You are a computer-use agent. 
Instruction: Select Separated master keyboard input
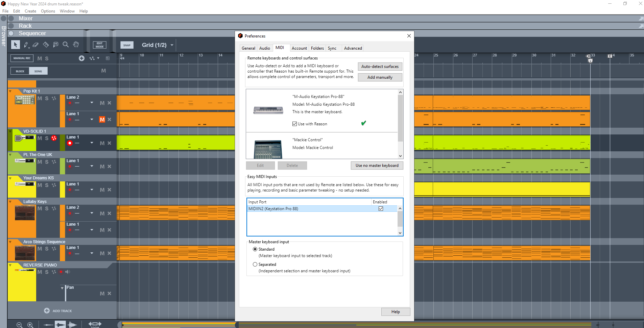[x=255, y=264]
